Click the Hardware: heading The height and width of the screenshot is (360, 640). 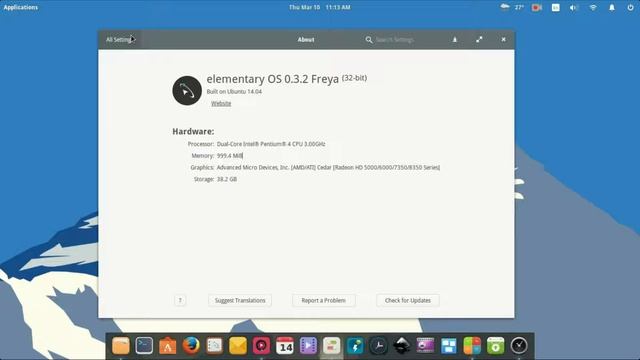click(193, 131)
